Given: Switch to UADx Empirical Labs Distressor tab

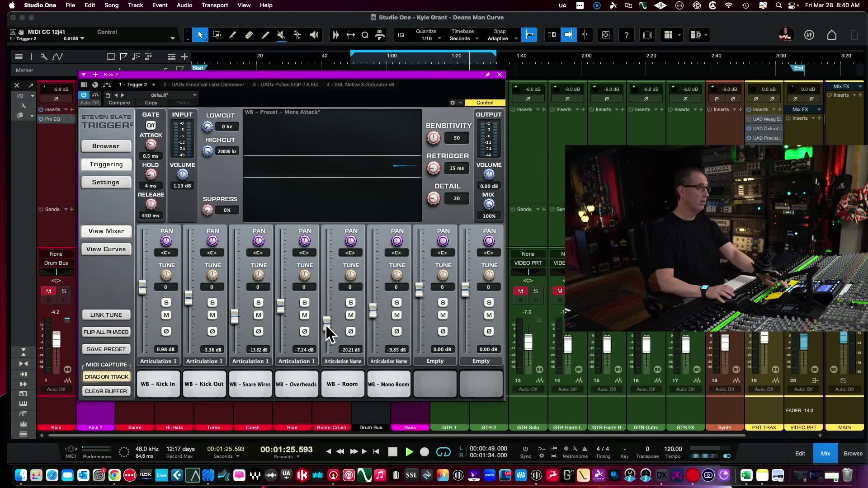Looking at the screenshot, I should click(203, 84).
